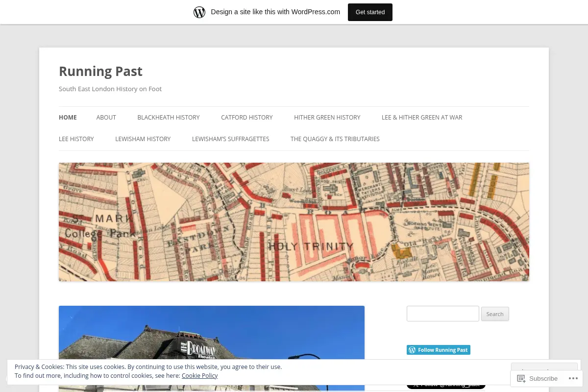Click the Subscribe button in the corner bar
The image size is (588, 392).
point(538,378)
